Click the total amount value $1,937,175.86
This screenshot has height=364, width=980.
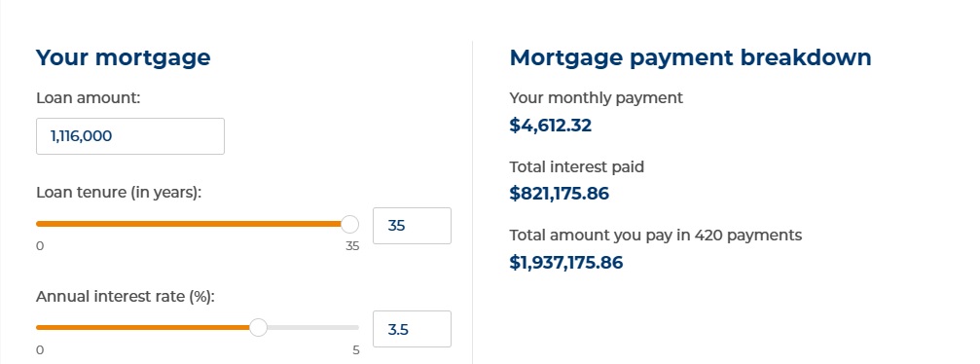click(566, 262)
